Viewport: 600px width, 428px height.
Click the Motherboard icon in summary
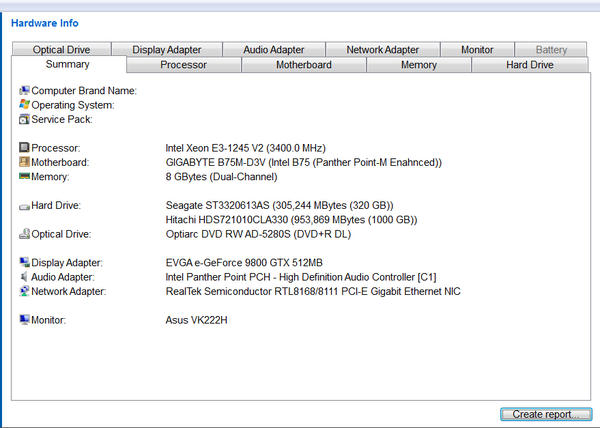click(x=24, y=162)
